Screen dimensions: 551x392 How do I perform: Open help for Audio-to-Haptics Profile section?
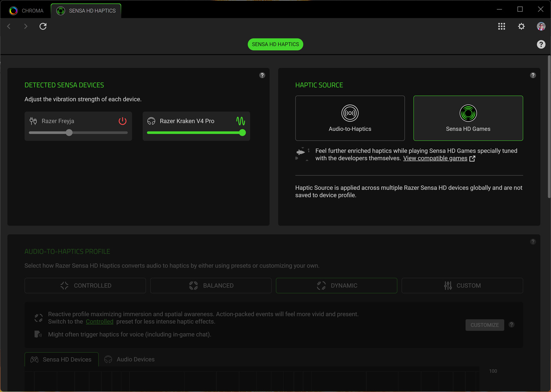[533, 242]
